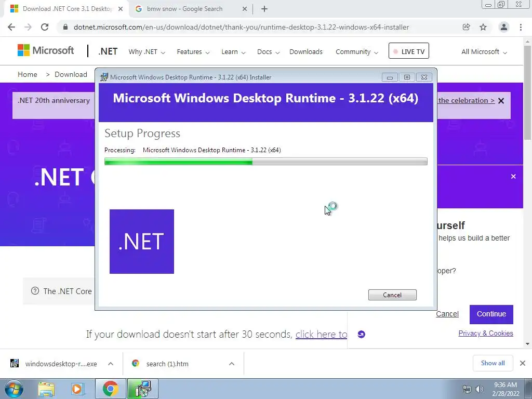Click the Microsoft logo
Image resolution: width=532 pixels, height=399 pixels.
(46, 50)
